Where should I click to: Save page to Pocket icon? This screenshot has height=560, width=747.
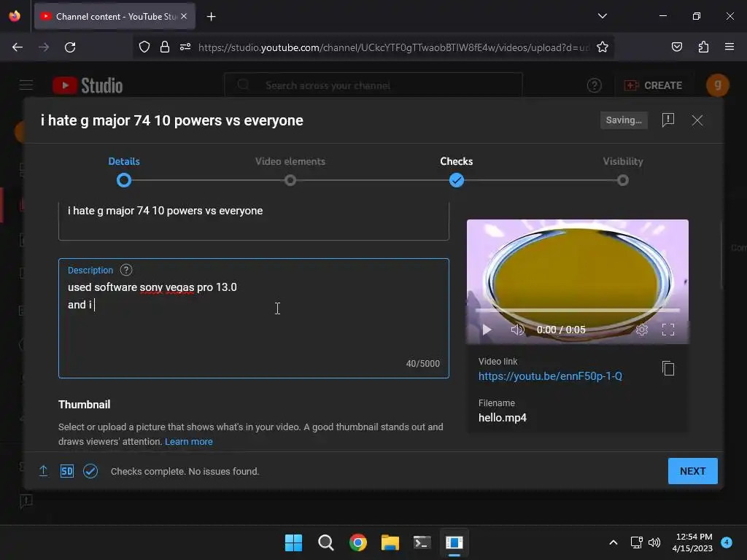(x=676, y=47)
